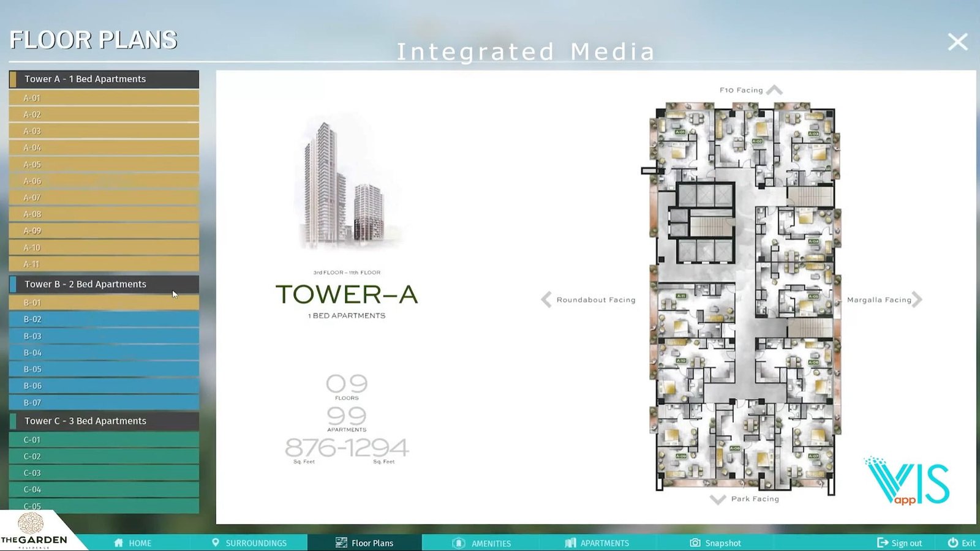Open the Surroundings tab

[x=249, y=543]
